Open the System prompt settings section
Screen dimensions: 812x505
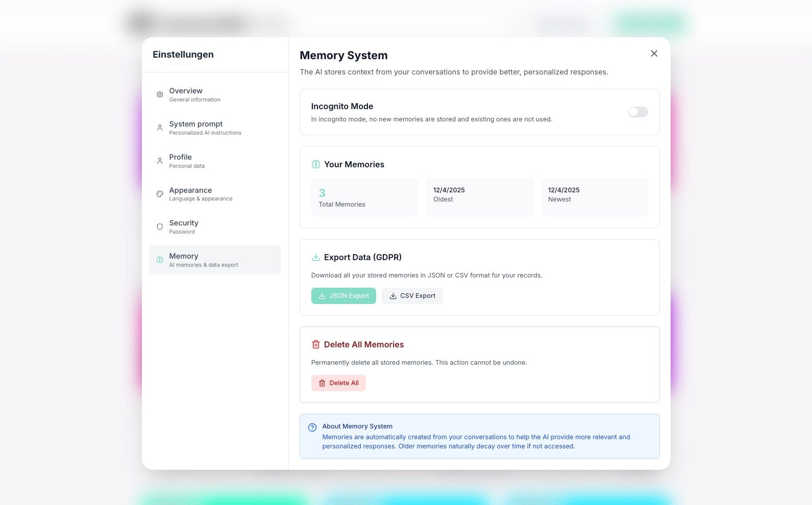(x=215, y=128)
